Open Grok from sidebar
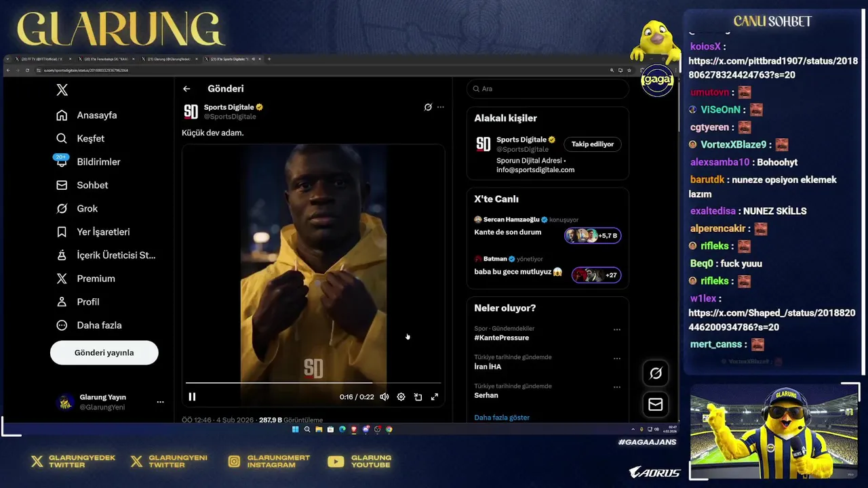Viewport: 868px width, 488px height. click(x=77, y=209)
